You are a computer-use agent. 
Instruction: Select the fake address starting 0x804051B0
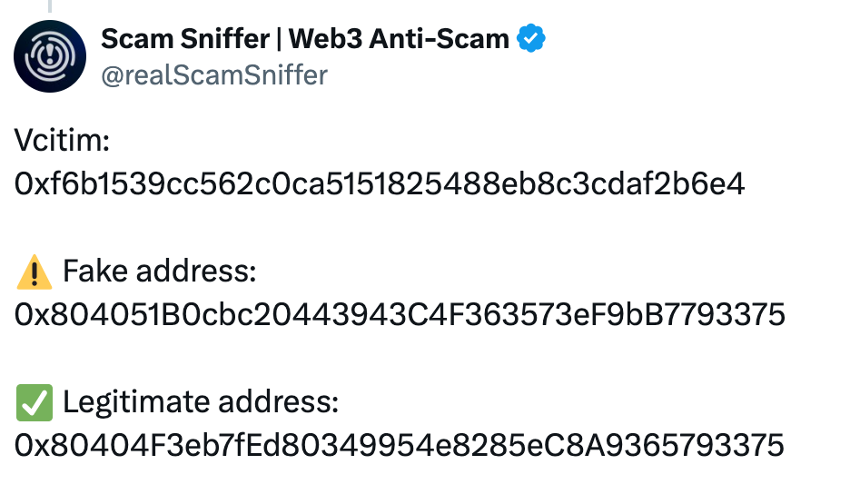(x=400, y=315)
